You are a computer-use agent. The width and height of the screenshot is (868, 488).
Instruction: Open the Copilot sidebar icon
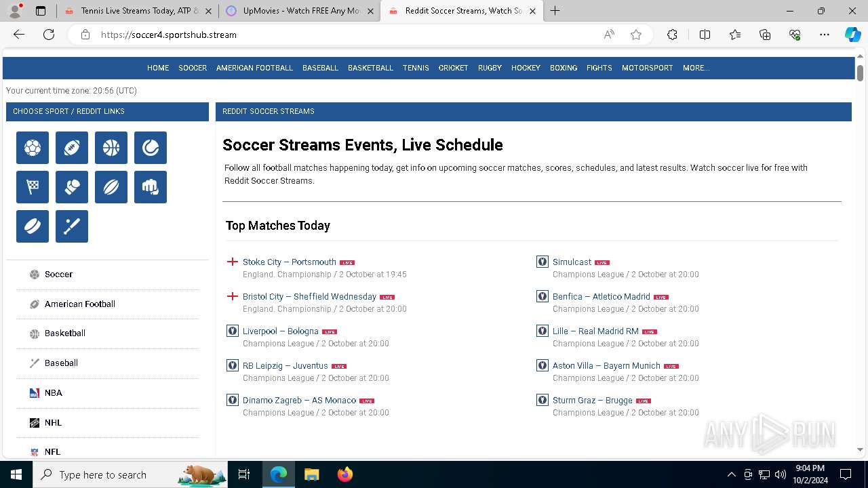pyautogui.click(x=852, y=35)
